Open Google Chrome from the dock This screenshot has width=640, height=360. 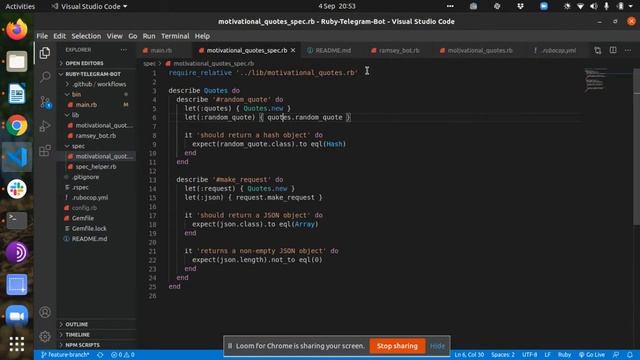tap(17, 125)
